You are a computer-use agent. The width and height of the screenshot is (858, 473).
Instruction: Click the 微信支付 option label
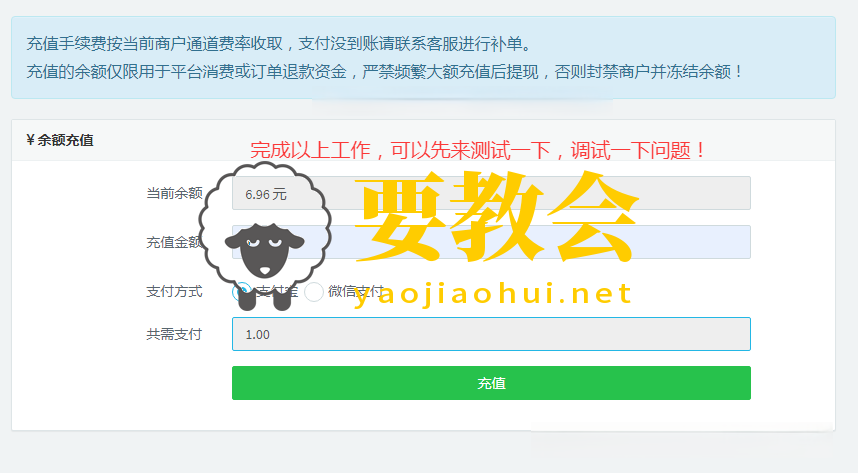coord(356,292)
